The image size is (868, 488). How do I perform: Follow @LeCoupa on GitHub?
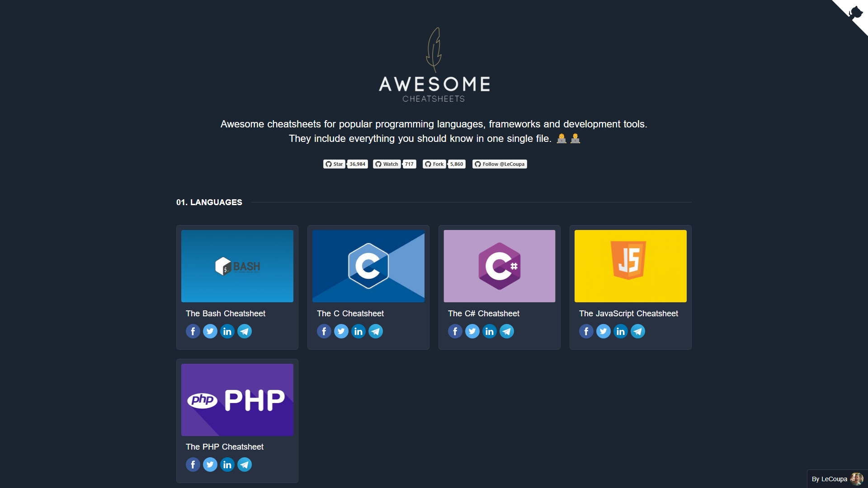[500, 164]
